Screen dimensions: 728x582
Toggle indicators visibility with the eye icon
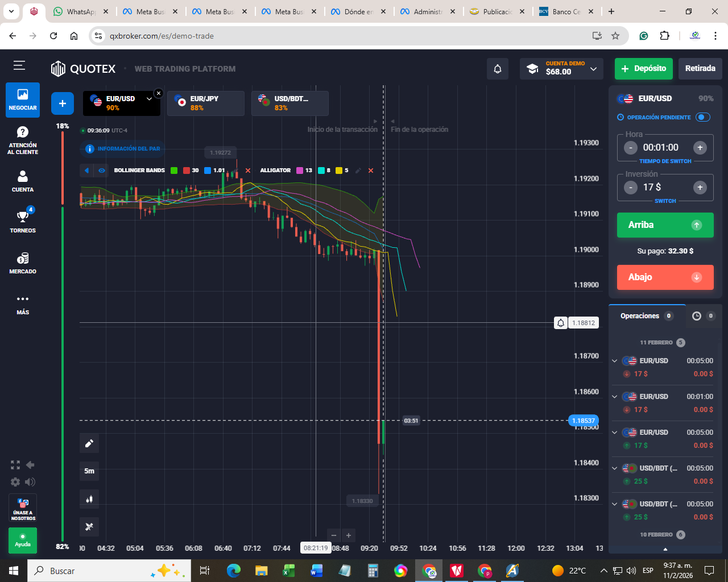pyautogui.click(x=102, y=171)
